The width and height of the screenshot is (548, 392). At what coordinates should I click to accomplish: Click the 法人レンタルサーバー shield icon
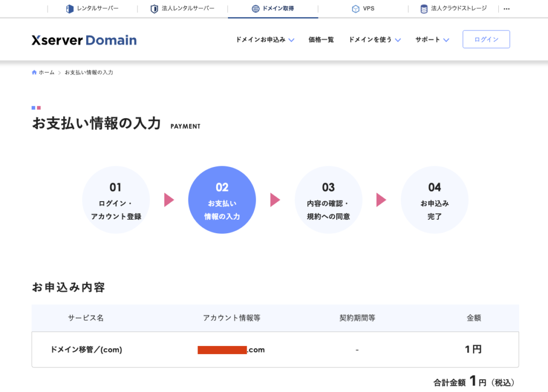[x=154, y=9]
